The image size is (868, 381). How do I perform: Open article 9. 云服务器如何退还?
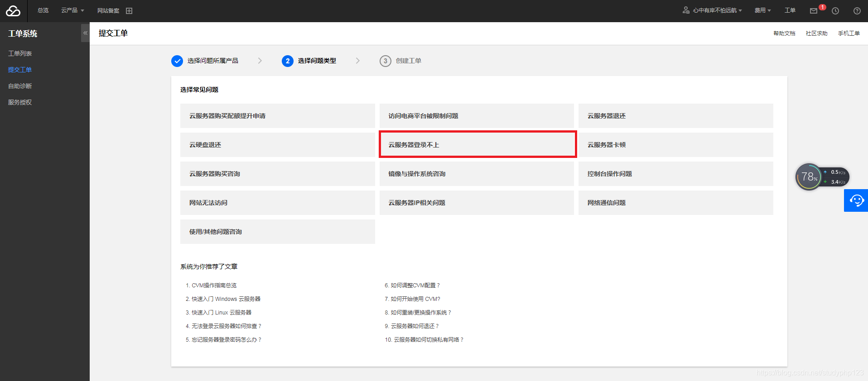[x=412, y=326]
